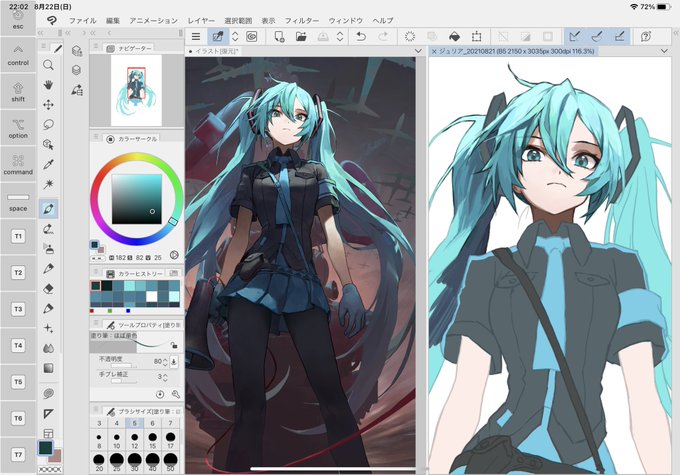Open the Layer property icon
The height and width of the screenshot is (475, 680).
click(77, 51)
